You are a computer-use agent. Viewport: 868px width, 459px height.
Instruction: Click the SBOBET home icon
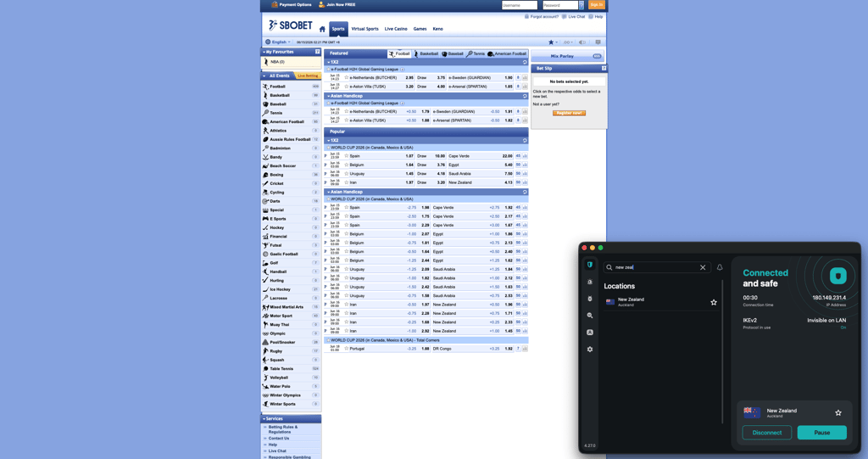click(322, 30)
